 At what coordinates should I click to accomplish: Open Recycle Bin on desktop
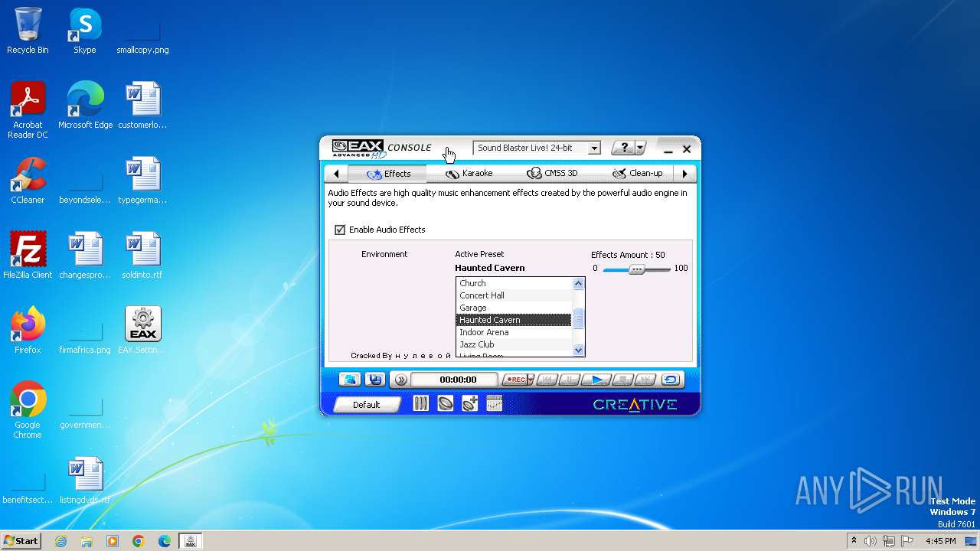click(28, 31)
